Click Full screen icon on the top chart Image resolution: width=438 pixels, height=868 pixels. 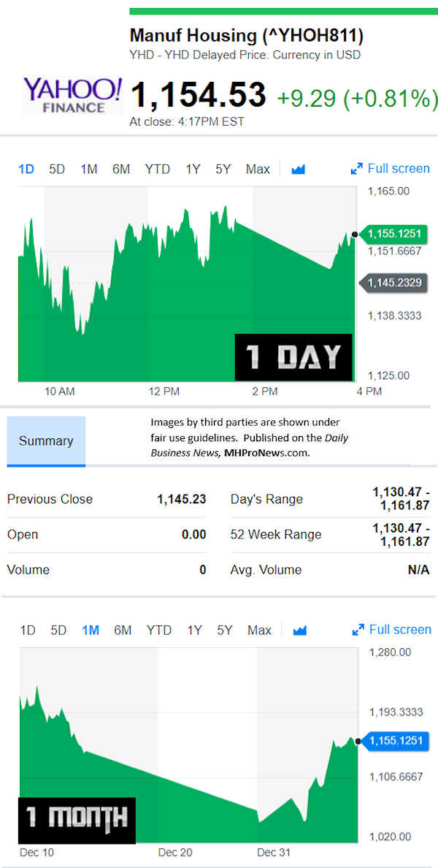357,169
